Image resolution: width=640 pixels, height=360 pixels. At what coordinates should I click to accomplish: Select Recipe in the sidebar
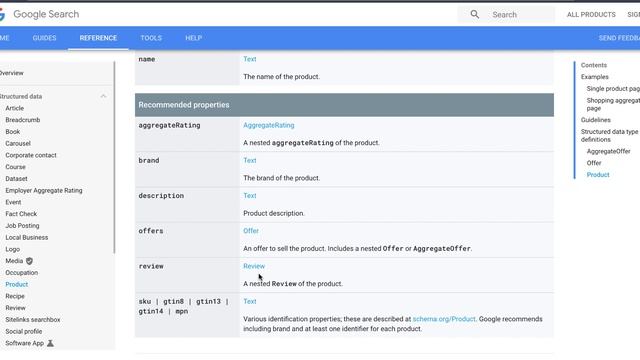[x=15, y=296]
